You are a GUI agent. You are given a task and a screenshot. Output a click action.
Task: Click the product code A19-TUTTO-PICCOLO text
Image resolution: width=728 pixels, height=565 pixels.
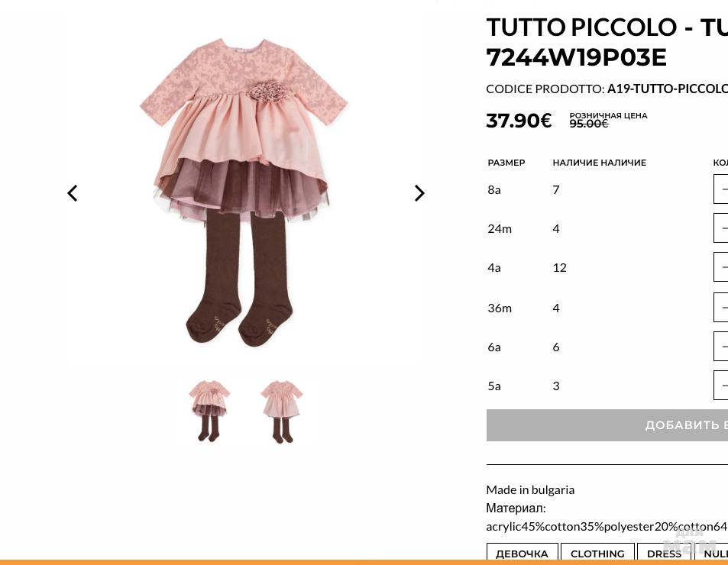click(667, 89)
